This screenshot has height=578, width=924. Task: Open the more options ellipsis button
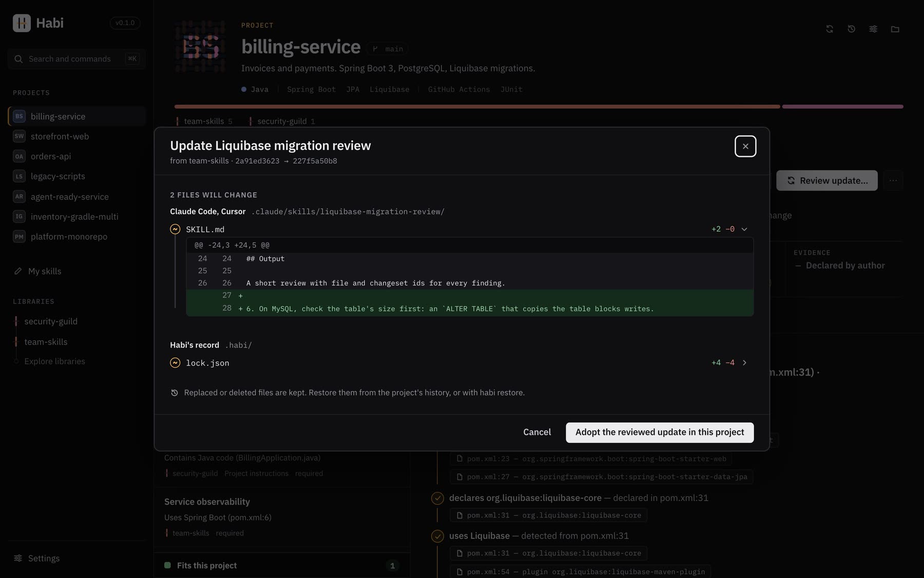point(893,181)
